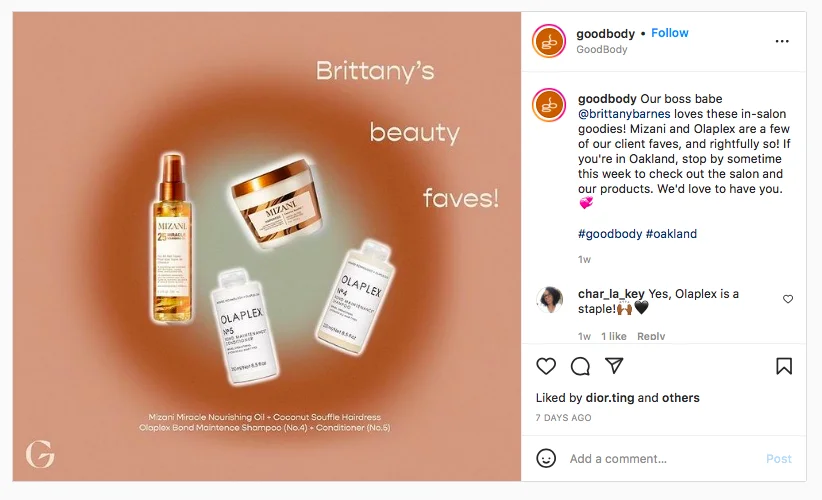
Task: Open the #oakland hashtag
Action: 671,234
